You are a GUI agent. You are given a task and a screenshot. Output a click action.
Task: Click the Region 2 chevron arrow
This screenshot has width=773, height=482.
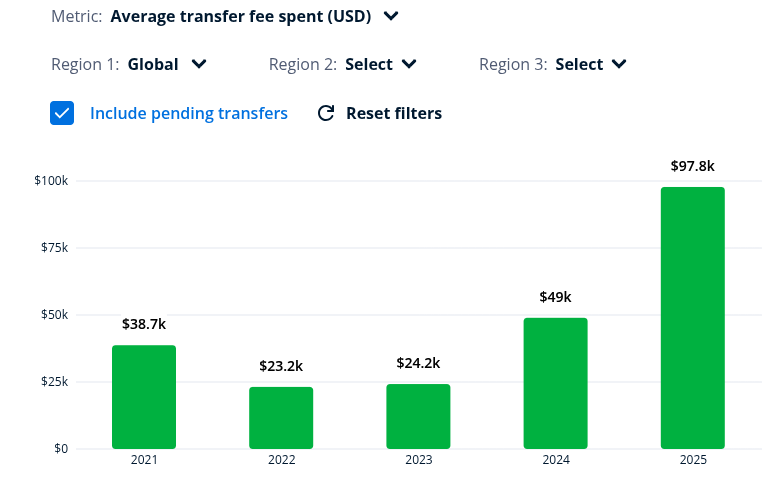click(409, 64)
